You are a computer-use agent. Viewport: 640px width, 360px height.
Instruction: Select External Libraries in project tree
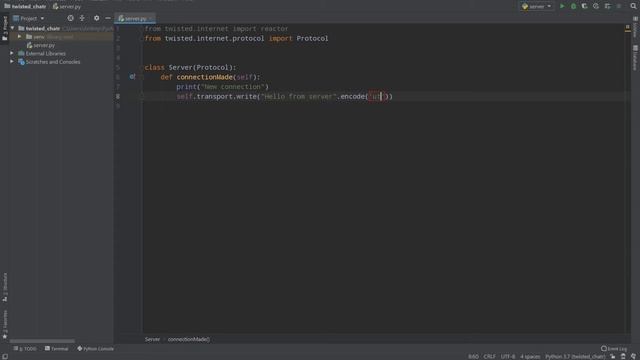[45, 53]
